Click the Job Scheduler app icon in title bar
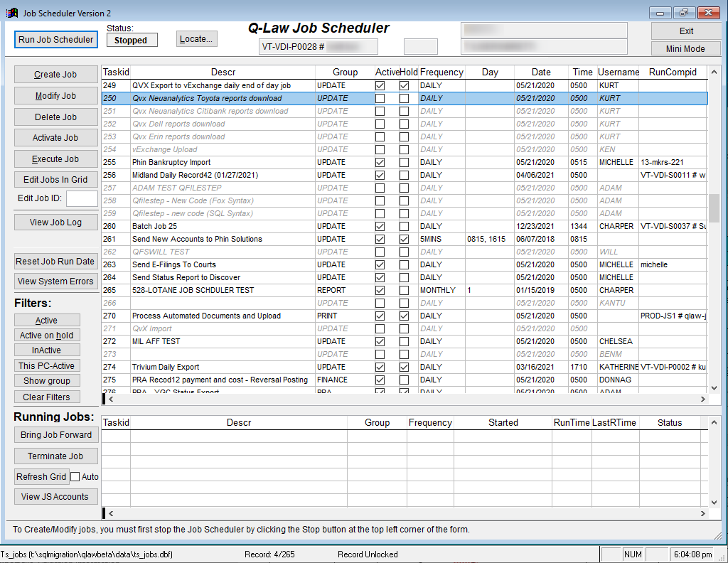 (x=11, y=13)
